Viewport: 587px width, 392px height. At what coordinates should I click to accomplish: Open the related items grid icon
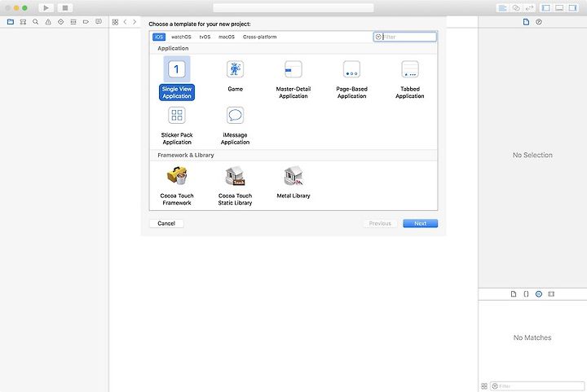pos(115,22)
